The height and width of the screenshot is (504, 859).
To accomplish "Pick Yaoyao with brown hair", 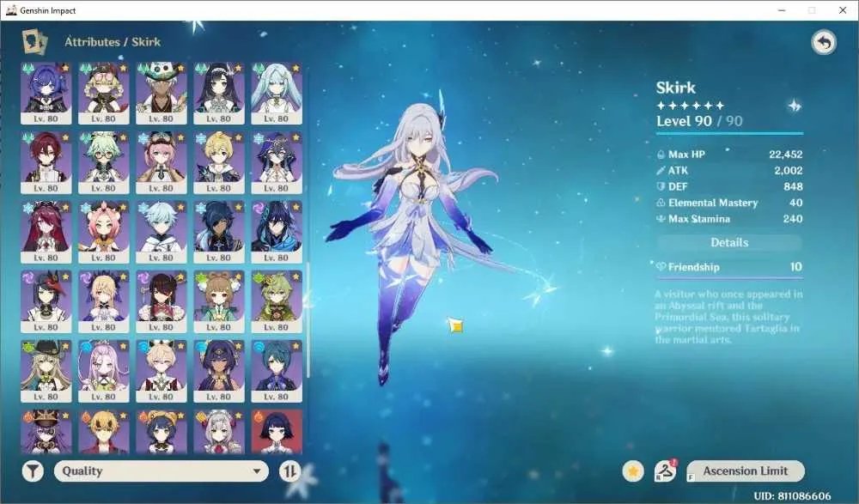I will point(219,302).
